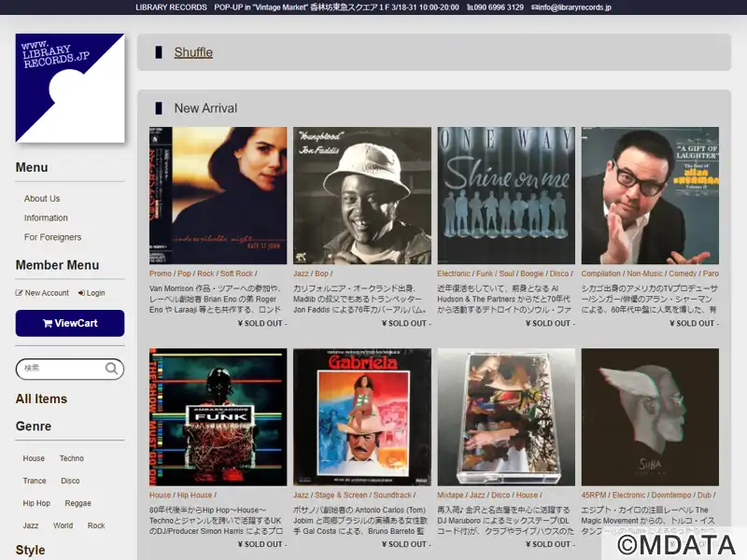This screenshot has height=560, width=747.
Task: Click the info@libraryrecords.jp email in header
Action: point(571,7)
